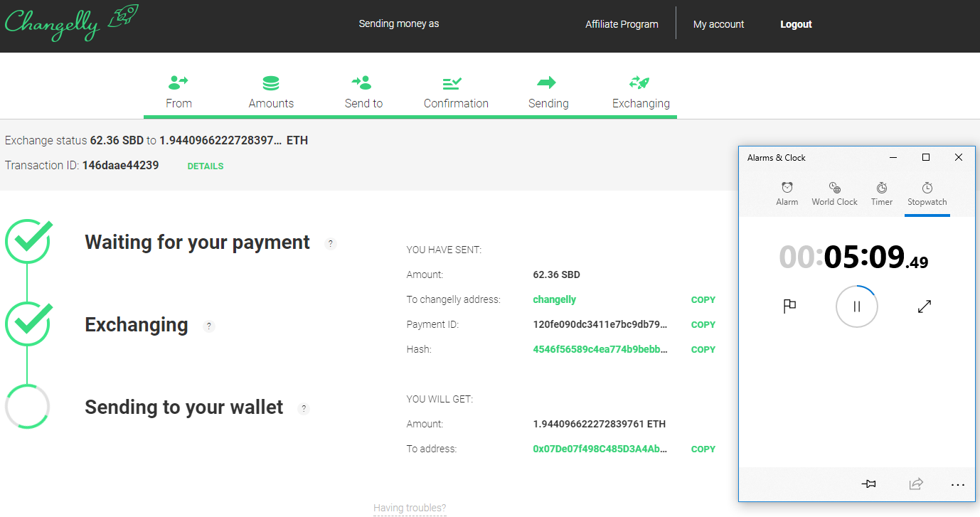
Task: Copy the transaction hash
Action: click(703, 350)
